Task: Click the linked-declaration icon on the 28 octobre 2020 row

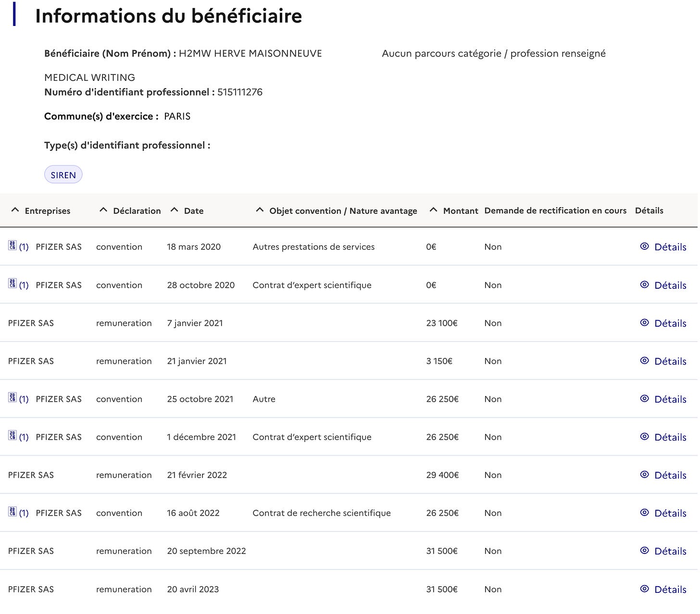Action: click(12, 283)
